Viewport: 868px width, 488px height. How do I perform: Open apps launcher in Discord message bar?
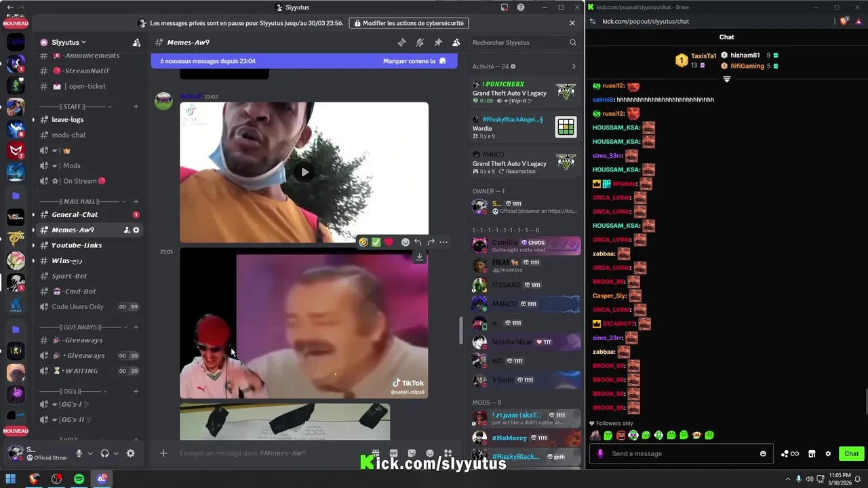pyautogui.click(x=448, y=453)
